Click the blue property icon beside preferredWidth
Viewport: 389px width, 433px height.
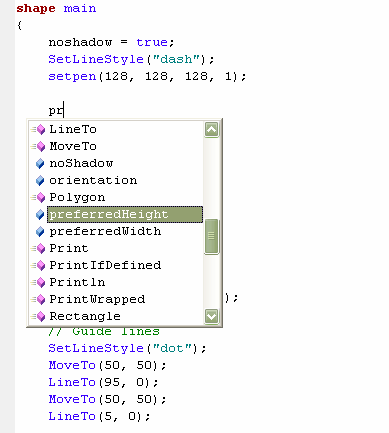pos(40,231)
